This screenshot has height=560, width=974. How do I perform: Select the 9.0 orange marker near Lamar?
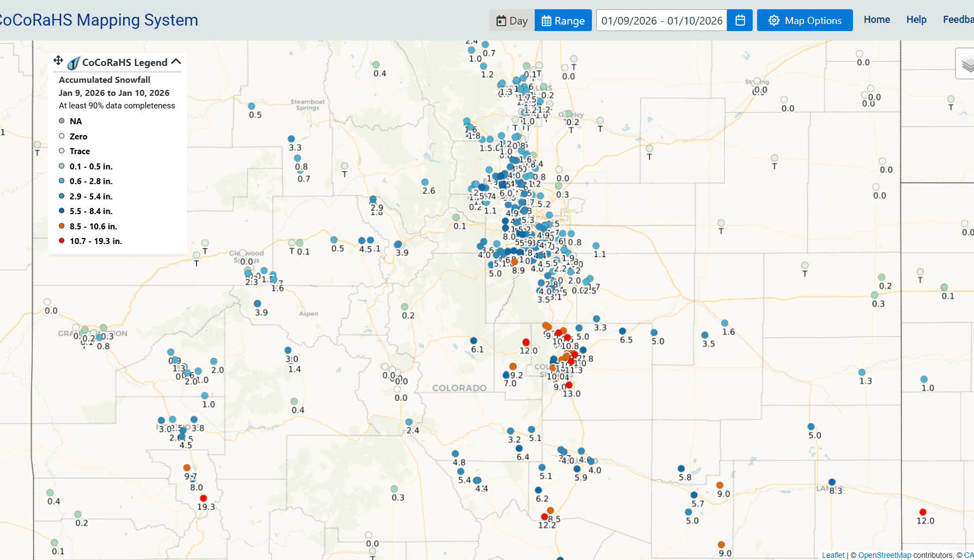click(719, 485)
